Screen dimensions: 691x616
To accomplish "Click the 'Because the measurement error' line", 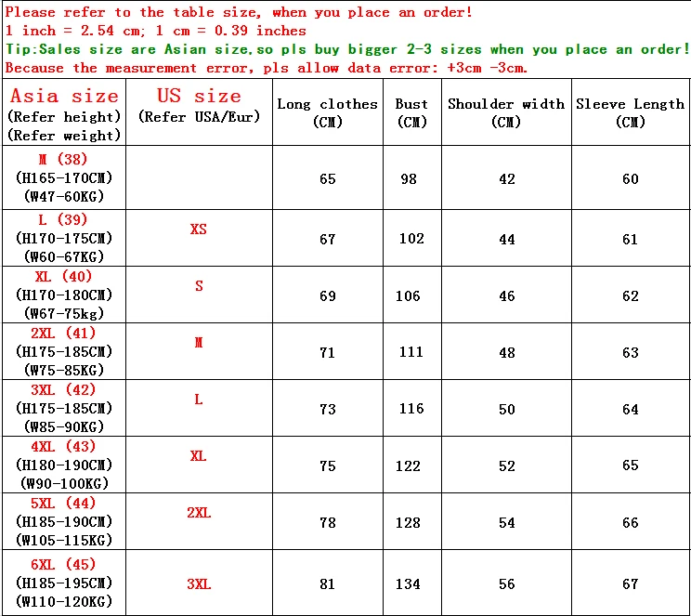I will point(267,68).
